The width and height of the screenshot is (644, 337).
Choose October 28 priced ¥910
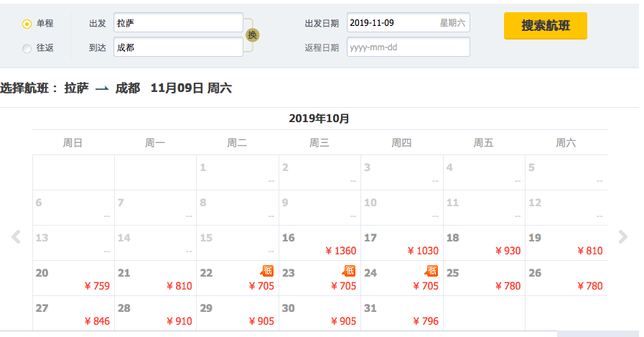point(155,313)
